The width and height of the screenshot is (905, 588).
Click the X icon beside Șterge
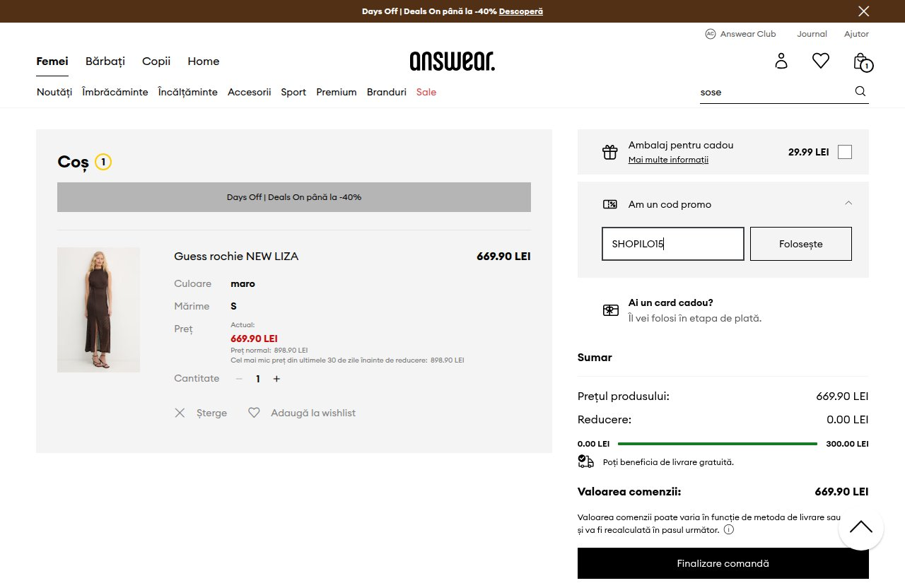(x=180, y=413)
